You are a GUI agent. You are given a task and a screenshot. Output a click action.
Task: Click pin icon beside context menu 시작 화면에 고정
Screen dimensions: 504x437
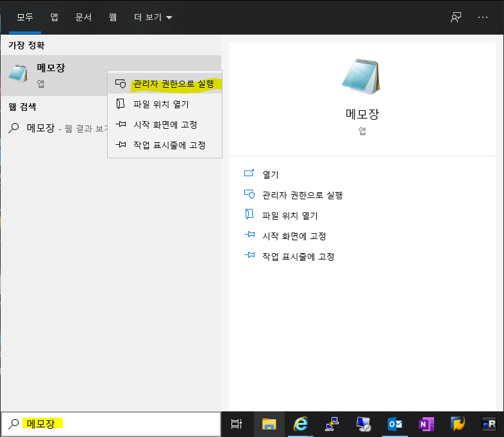click(x=121, y=124)
